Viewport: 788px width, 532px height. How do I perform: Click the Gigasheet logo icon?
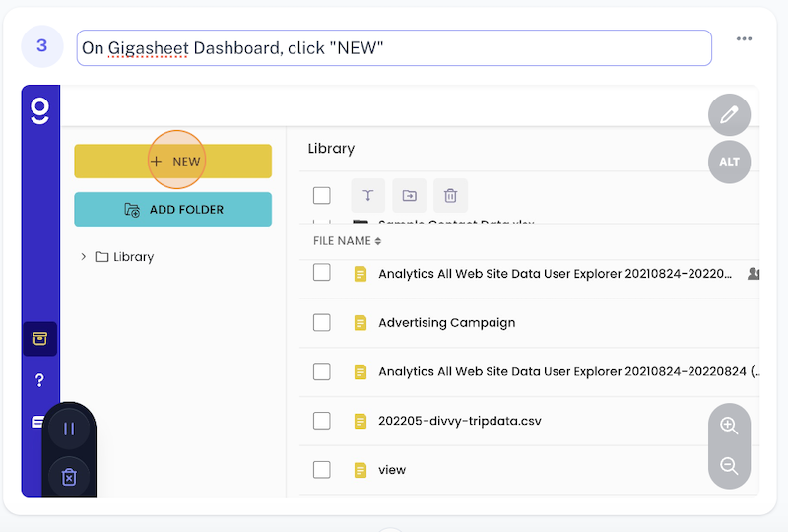(40, 111)
